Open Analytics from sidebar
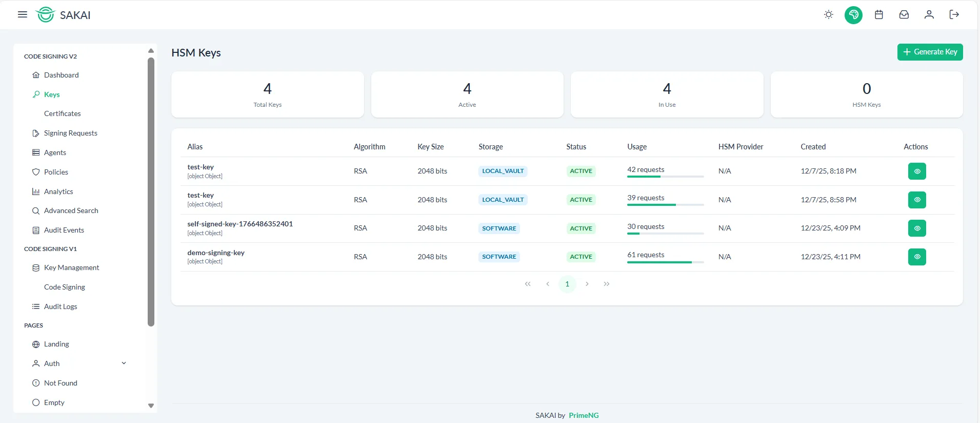The height and width of the screenshot is (423, 980). (58, 191)
